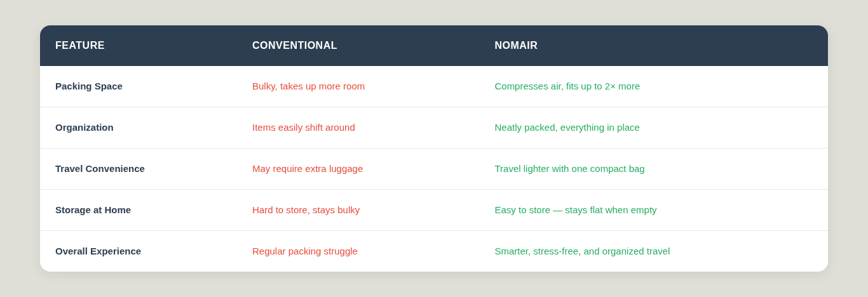Click the FEATURE column header
This screenshot has height=297, width=868.
[80, 46]
